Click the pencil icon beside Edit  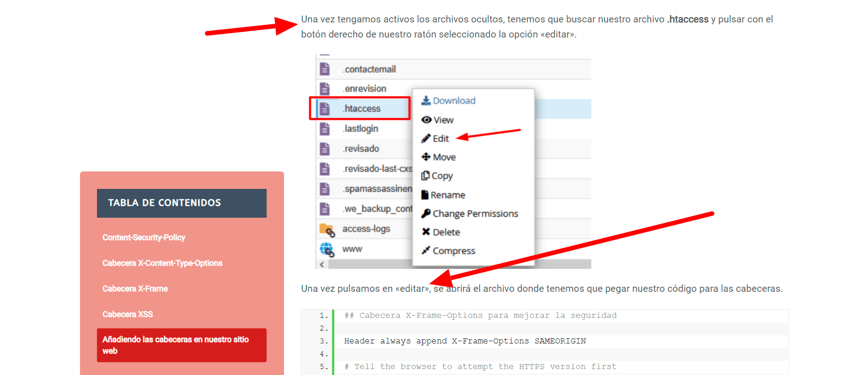426,139
